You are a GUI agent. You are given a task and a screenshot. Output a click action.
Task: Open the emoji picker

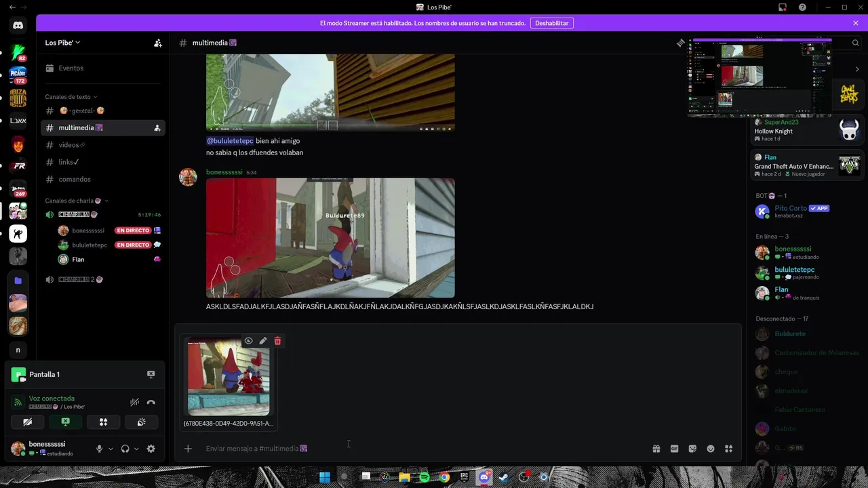pos(711,449)
